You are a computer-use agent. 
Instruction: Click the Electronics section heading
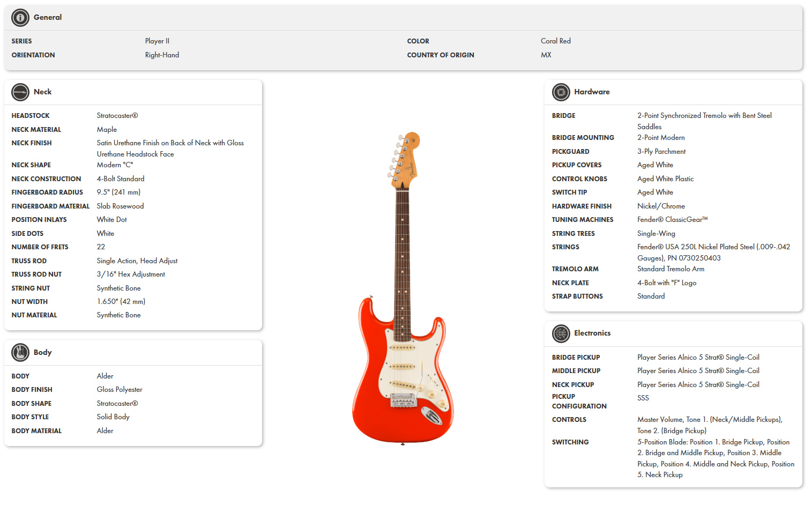tap(592, 333)
